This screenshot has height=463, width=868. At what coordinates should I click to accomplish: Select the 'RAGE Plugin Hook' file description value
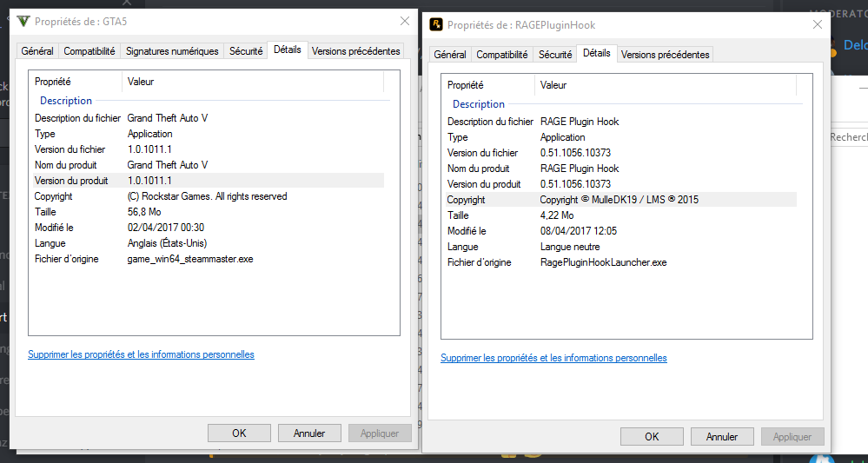point(580,122)
